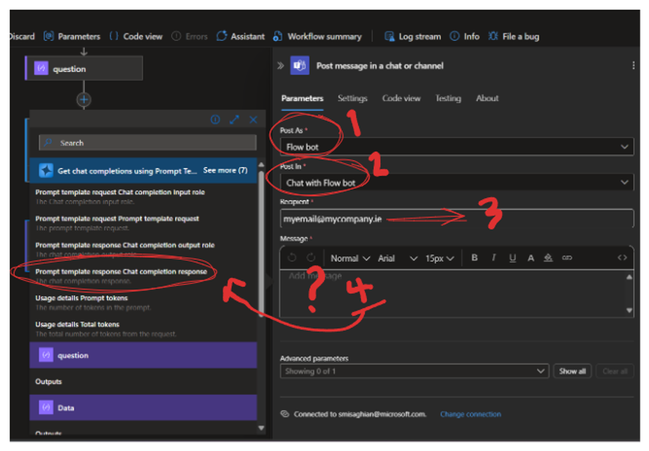Open the Normal paragraph style dropdown

click(x=350, y=258)
